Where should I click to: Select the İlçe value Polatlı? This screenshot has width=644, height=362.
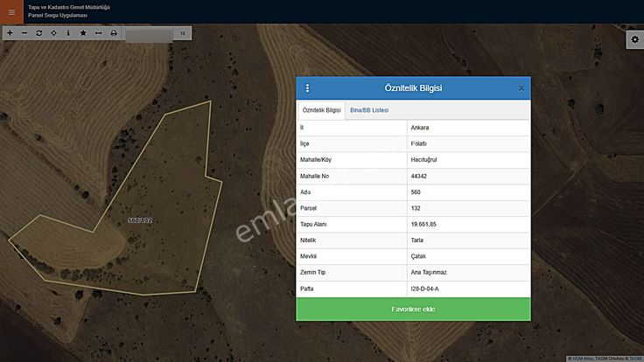pos(418,143)
